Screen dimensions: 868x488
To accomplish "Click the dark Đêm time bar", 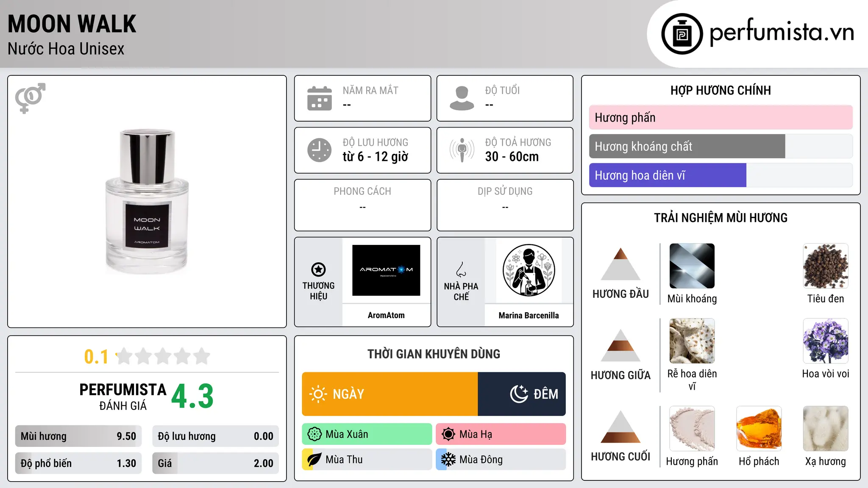I will click(522, 394).
